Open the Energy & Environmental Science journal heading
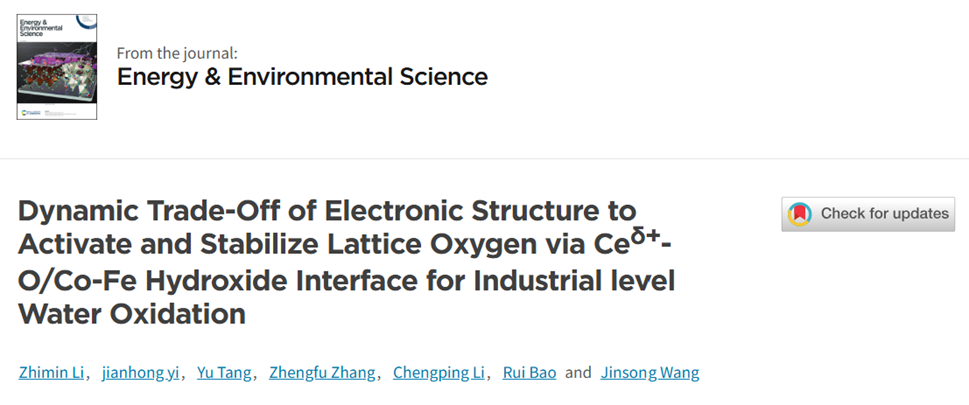 (x=302, y=77)
